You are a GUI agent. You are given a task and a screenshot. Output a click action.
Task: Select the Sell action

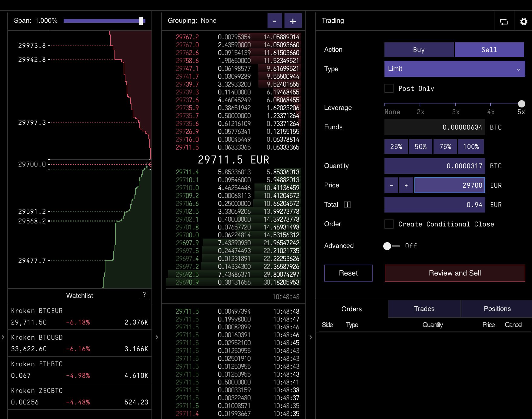point(489,50)
